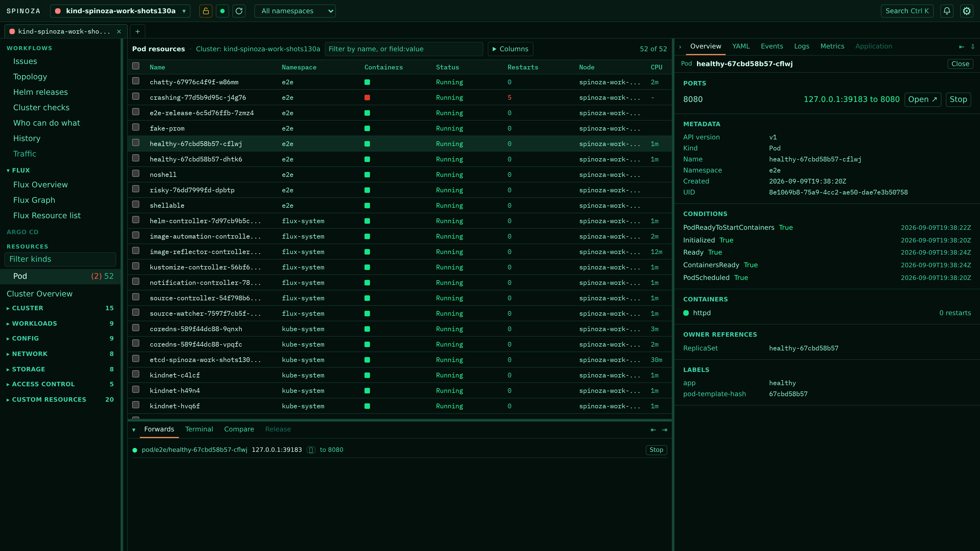Open the Compare tab in bottom panel

coord(239,429)
